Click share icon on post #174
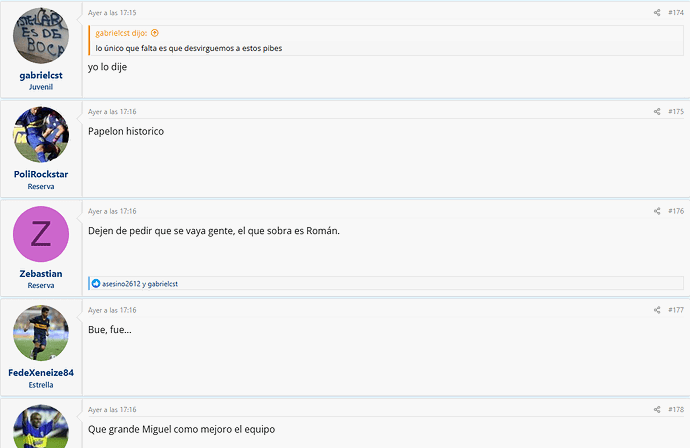This screenshot has width=690, height=448. 657,13
